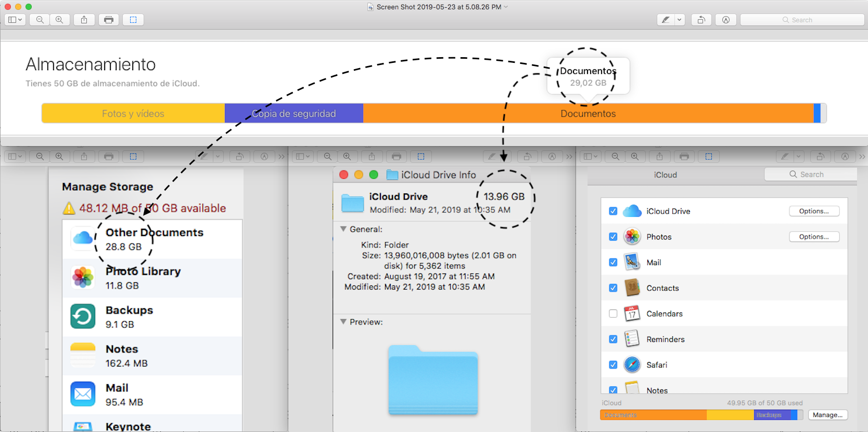Select the Other Documents 28.8 GB row
Viewport: 868px width, 432px height.
152,239
